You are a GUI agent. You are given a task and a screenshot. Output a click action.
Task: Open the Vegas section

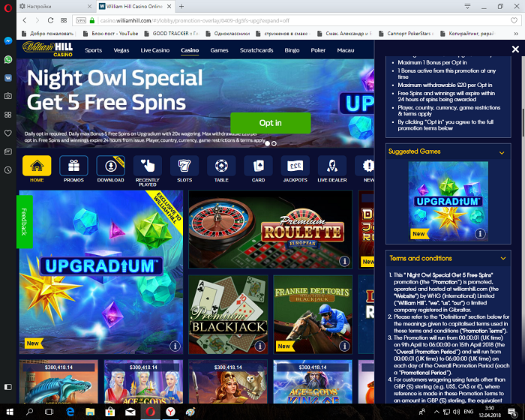(121, 50)
